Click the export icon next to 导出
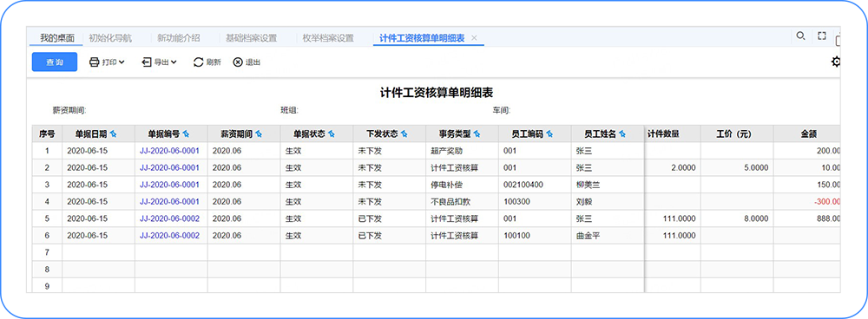Image resolution: width=868 pixels, height=319 pixels. click(147, 62)
